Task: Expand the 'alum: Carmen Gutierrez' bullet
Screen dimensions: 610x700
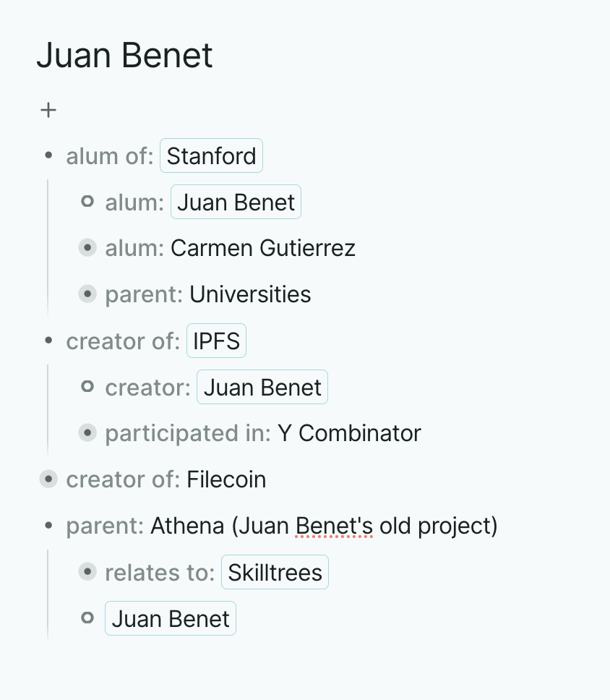Action: pos(87,248)
